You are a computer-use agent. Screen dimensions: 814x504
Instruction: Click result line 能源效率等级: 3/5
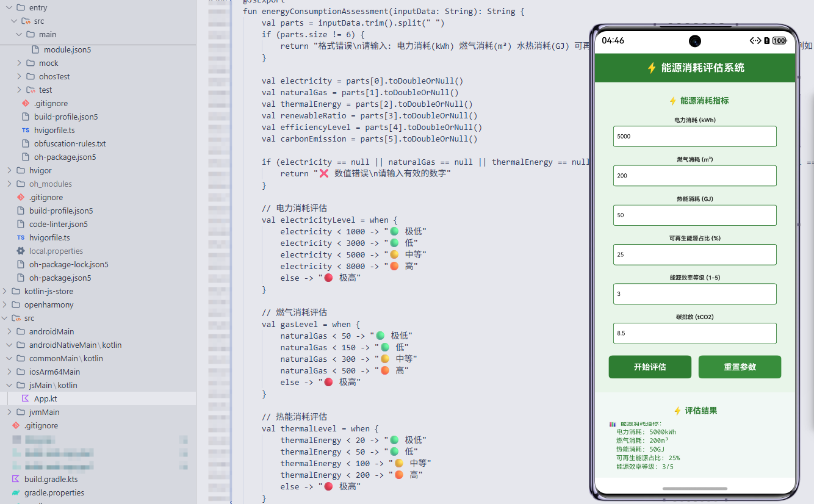tap(645, 467)
